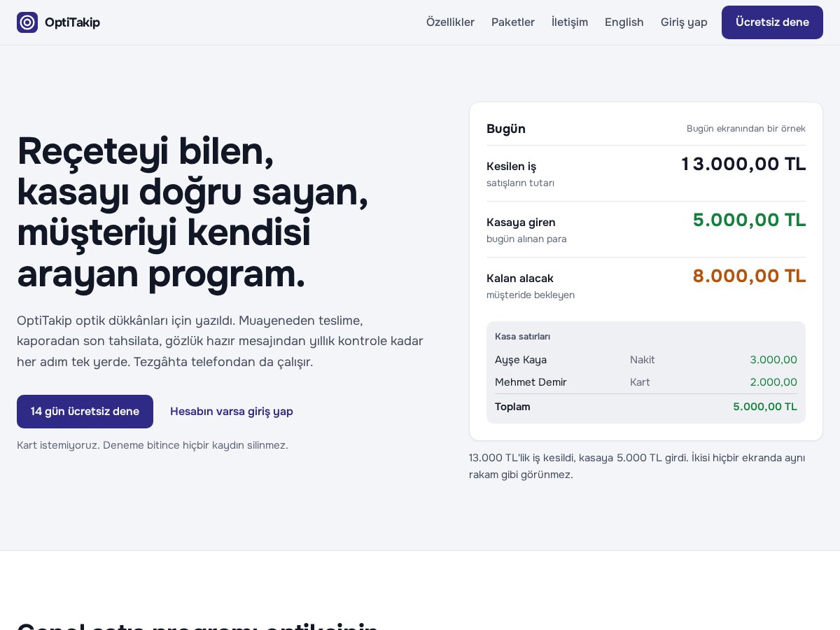840x630 pixels.
Task: Click the Kasa satırları heading
Action: click(522, 337)
